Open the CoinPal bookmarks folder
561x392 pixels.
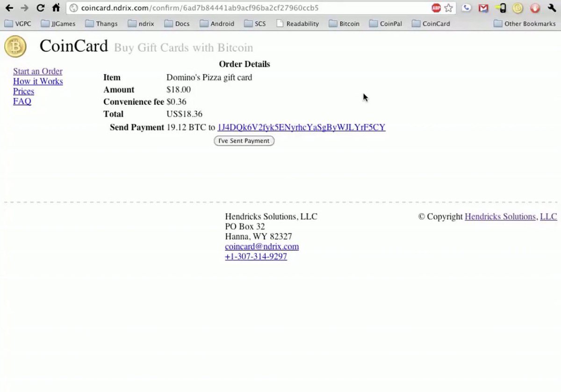(385, 23)
